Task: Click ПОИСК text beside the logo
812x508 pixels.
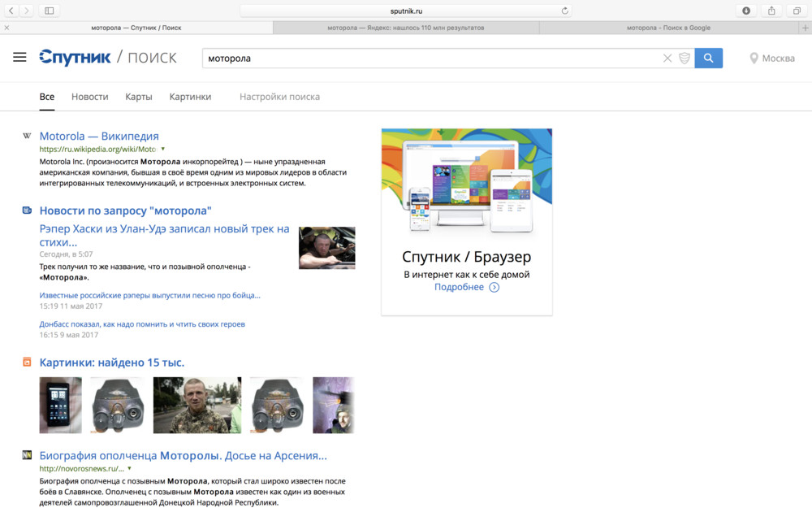Action: [153, 58]
